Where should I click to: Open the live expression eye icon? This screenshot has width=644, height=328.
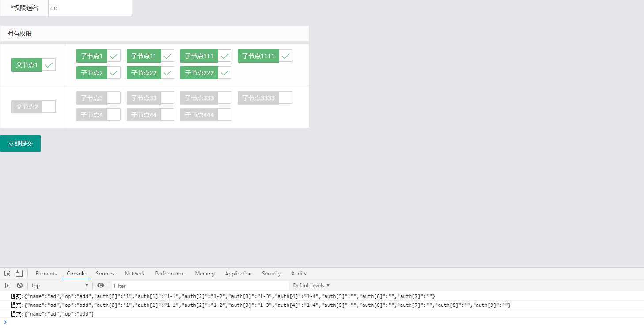pyautogui.click(x=101, y=286)
